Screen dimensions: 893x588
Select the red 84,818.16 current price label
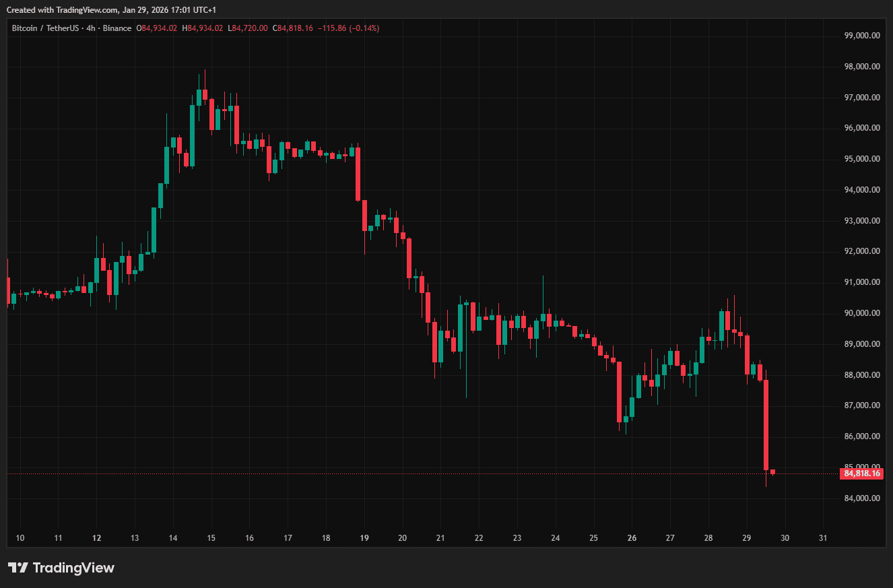click(861, 473)
